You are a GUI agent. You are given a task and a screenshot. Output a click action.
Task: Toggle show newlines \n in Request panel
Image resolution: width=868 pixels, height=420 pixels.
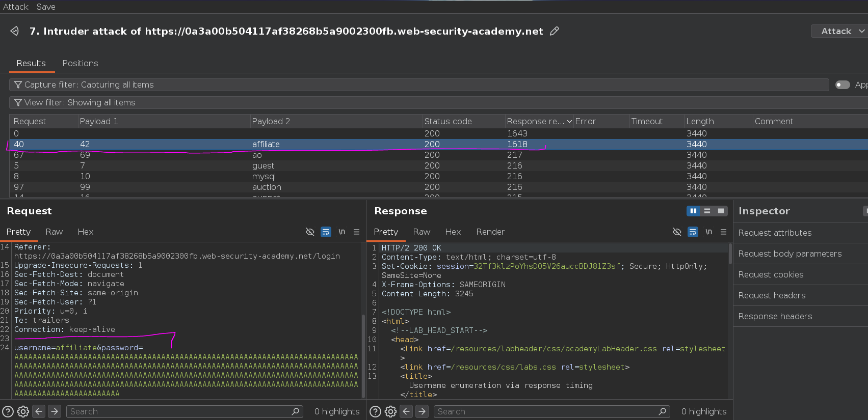click(341, 232)
